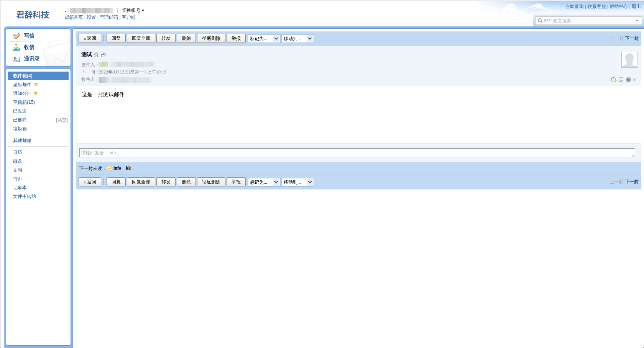644x348 pixels.
Task: Open 微盘 in the sidebar
Action: point(18,161)
